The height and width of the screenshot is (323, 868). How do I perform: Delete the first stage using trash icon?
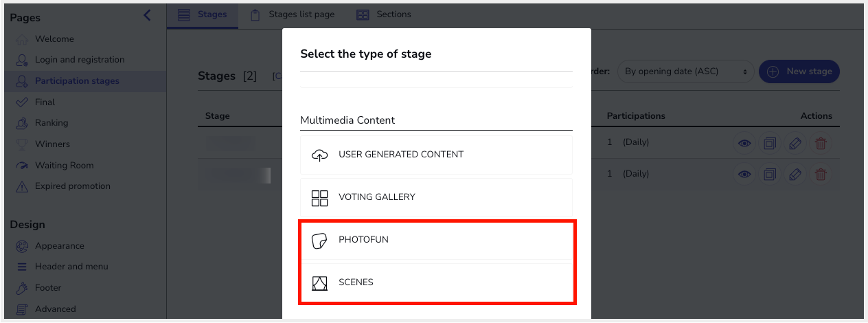(821, 143)
